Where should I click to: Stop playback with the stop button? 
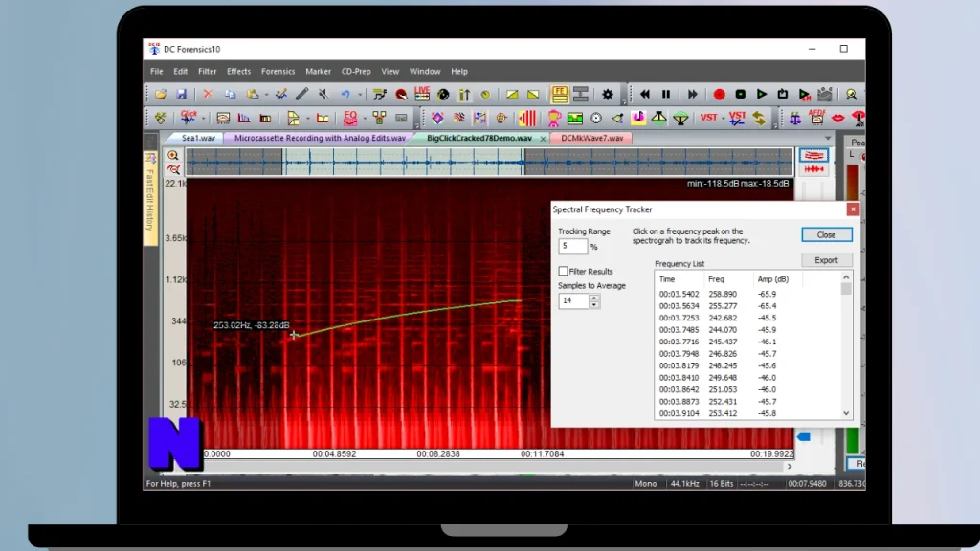click(741, 95)
